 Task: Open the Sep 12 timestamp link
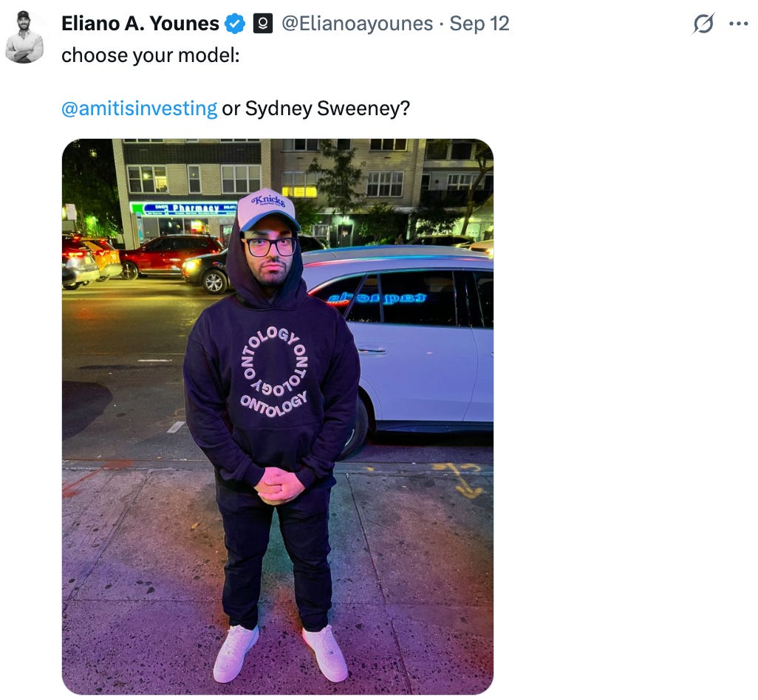pos(479,24)
